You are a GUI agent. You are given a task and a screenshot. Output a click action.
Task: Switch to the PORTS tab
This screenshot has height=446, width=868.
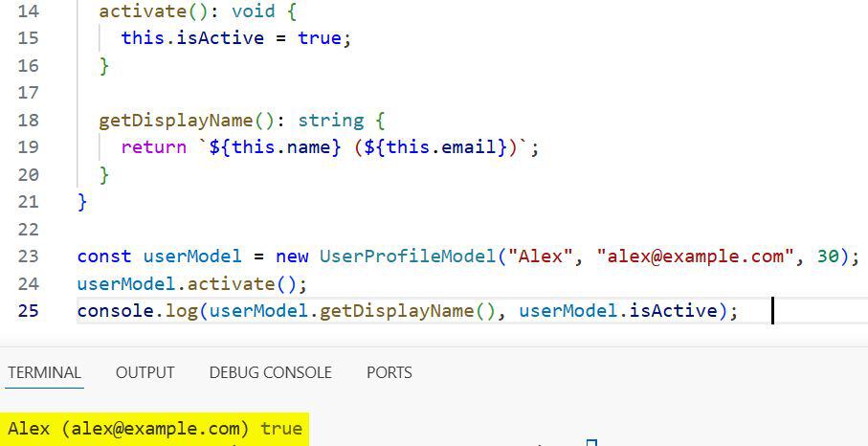coord(389,372)
